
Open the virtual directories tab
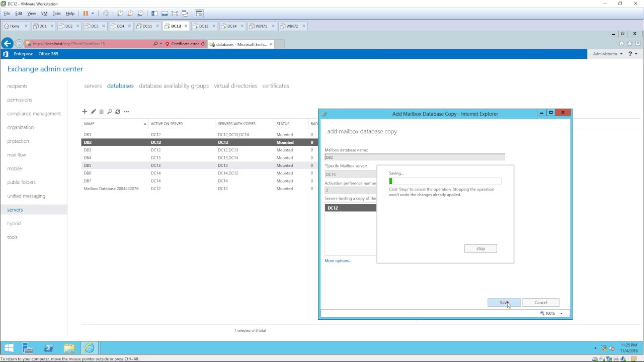235,86
